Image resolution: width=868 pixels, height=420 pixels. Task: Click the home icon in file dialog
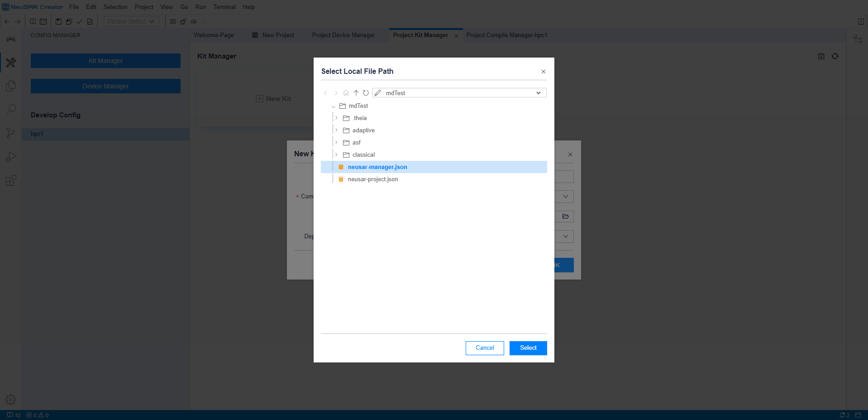[346, 93]
